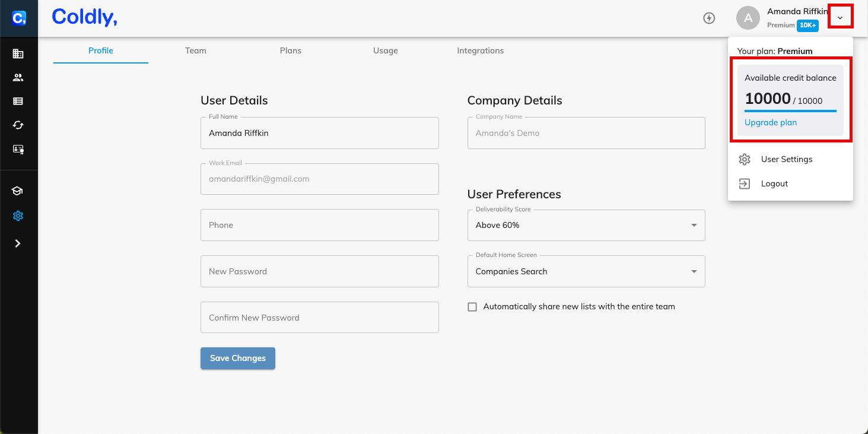
Task: Open the companies building icon in sidebar
Action: click(18, 54)
